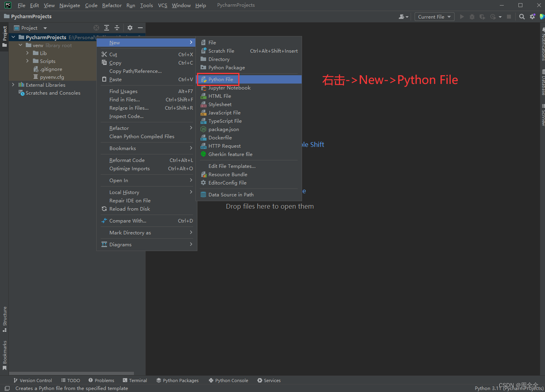
Task: Click the Stop square icon in toolbar
Action: click(x=509, y=17)
